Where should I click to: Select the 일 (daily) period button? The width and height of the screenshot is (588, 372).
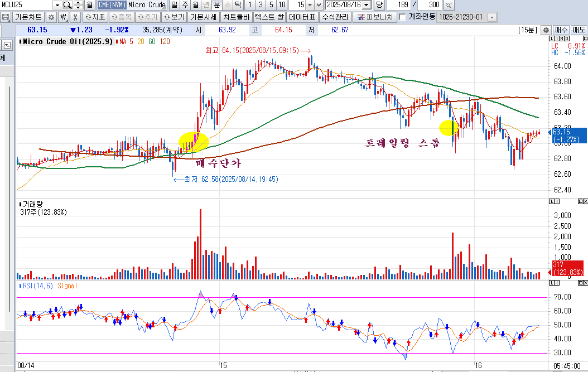[x=175, y=5]
